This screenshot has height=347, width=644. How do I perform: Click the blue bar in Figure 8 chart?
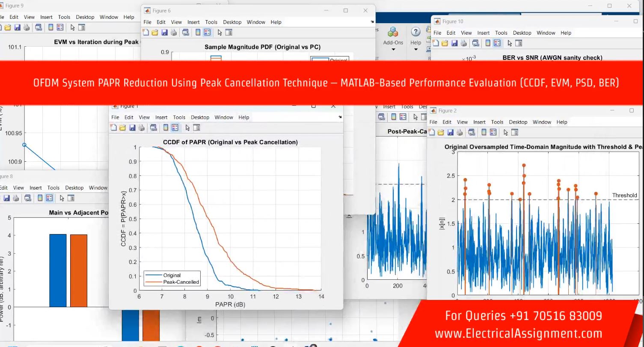(58, 270)
